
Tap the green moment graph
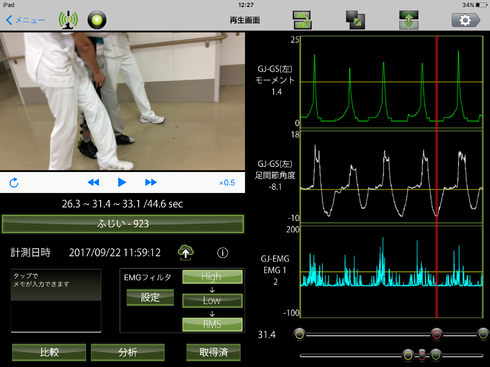pyautogui.click(x=392, y=82)
